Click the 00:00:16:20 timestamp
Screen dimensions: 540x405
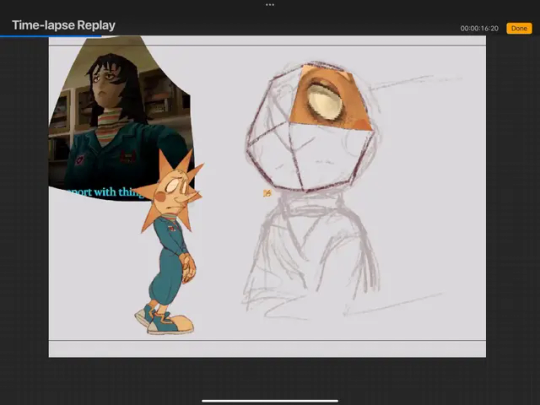[479, 29]
